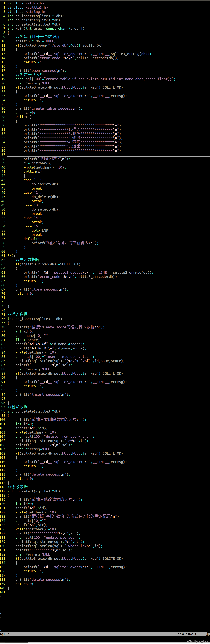The width and height of the screenshot is (210, 644).
Task: Click menu line with '3.修改'
Action: [73, 138]
